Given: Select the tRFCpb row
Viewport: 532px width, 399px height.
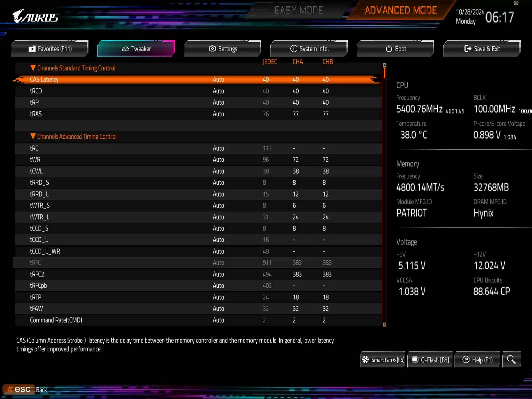Looking at the screenshot, I should (199, 286).
